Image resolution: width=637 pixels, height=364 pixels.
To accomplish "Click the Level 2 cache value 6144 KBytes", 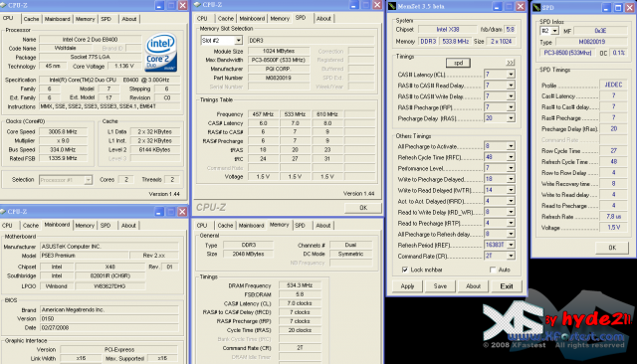I will tap(155, 149).
